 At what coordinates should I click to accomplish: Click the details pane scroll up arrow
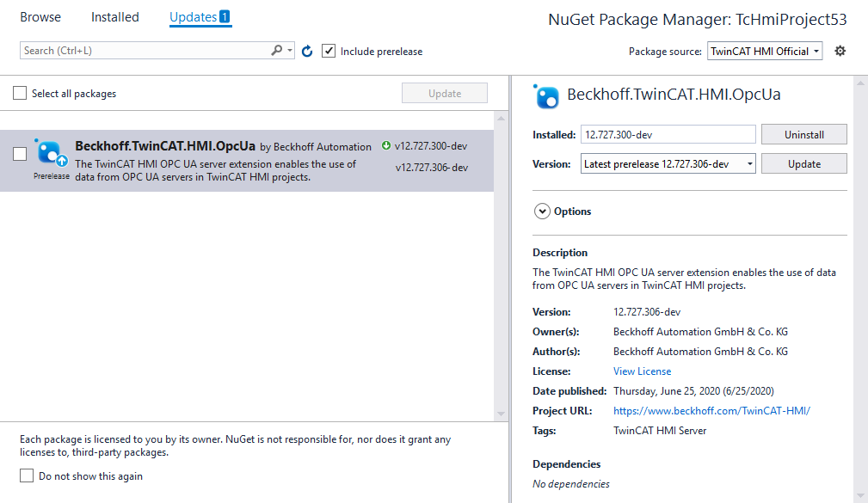860,83
